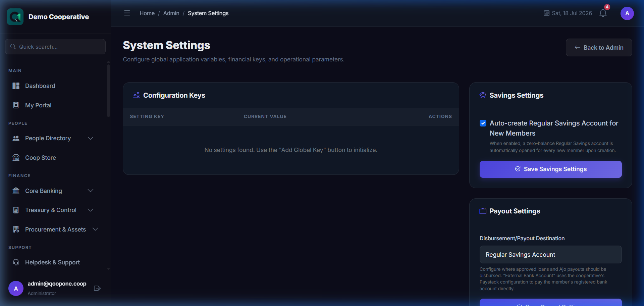Image resolution: width=644 pixels, height=306 pixels.
Task: Select the Core Banking menu label
Action: tap(44, 191)
